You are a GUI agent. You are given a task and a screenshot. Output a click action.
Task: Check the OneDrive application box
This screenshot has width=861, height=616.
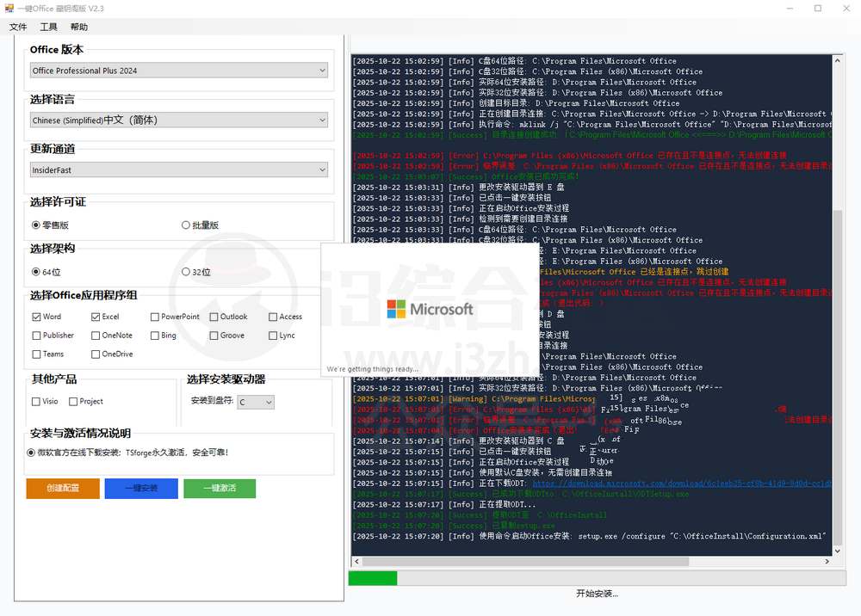tap(96, 354)
